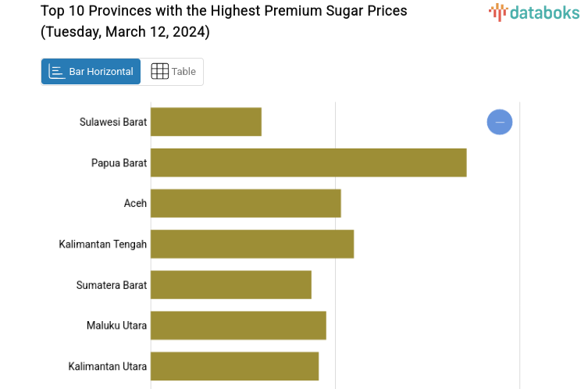Viewport: 588px width, 389px height.
Task: Click the Papua Barat axis label
Action: click(x=119, y=162)
